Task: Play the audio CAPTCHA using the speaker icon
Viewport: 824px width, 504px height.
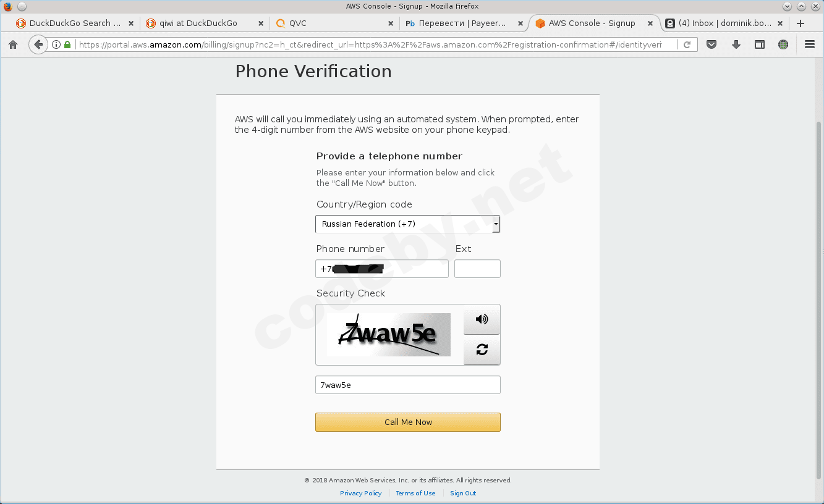Action: pyautogui.click(x=482, y=319)
